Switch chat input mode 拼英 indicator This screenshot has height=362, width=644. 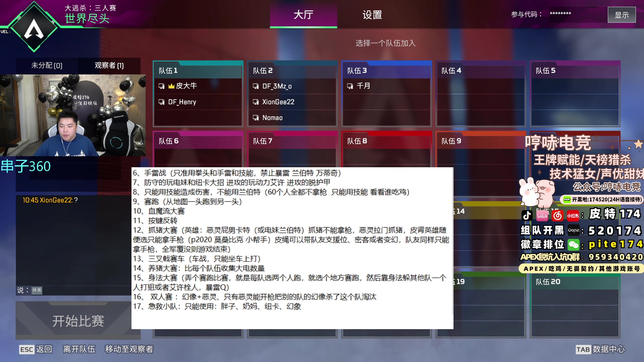[37, 290]
